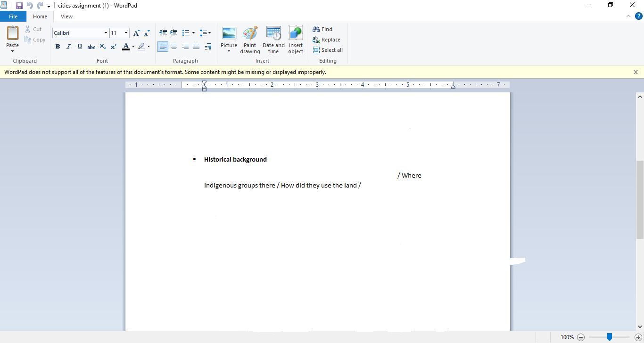Click Grow font icon
Viewport: 644px width, 343px height.
pos(136,33)
